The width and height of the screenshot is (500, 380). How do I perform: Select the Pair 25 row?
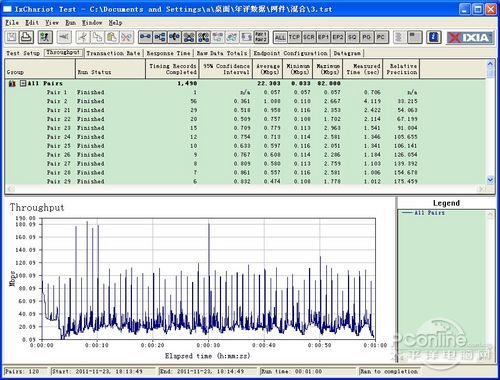click(245, 146)
